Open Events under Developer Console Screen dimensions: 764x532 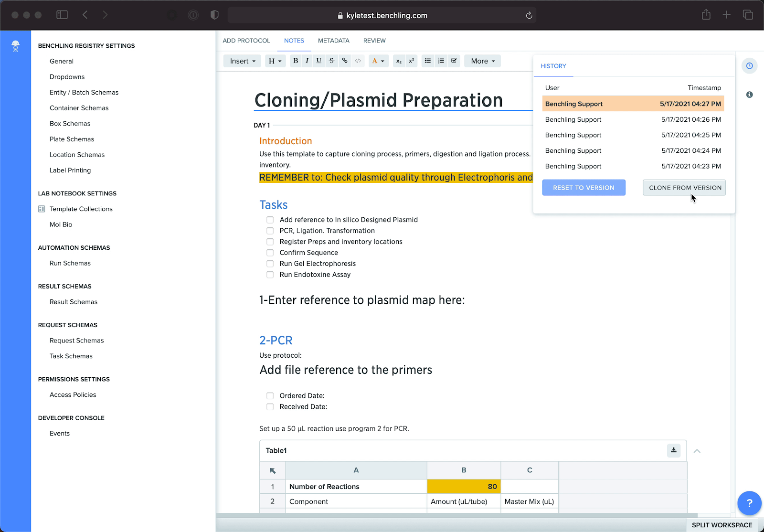click(x=60, y=434)
